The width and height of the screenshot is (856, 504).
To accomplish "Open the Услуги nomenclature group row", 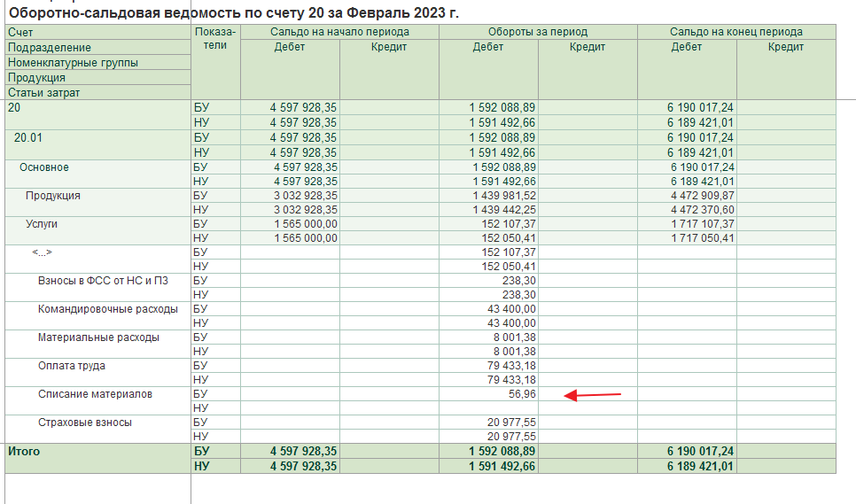I will tap(42, 224).
